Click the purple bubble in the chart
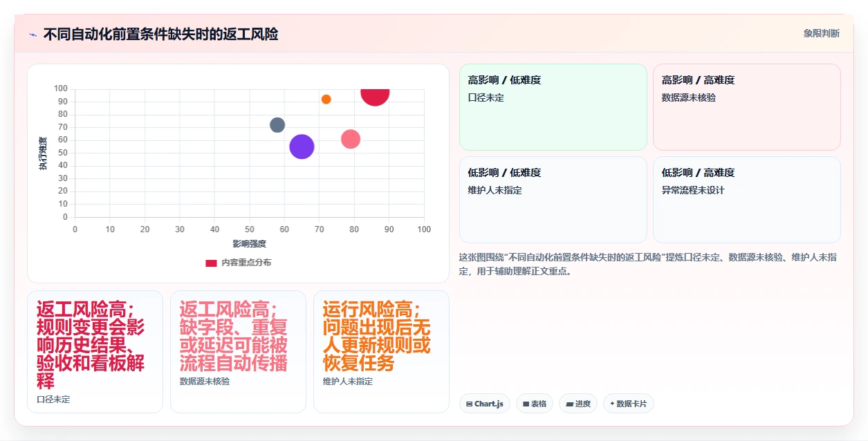 [302, 147]
